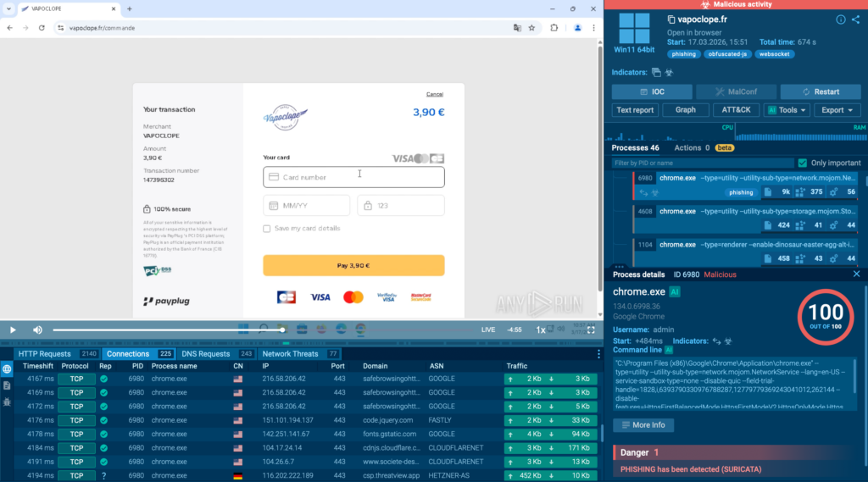
Task: Filter processes by PID or name
Action: tap(703, 163)
